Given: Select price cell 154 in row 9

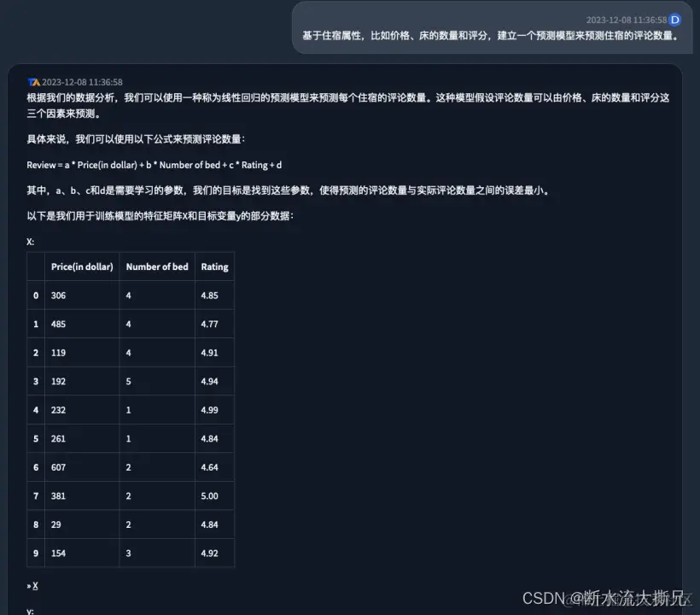Looking at the screenshot, I should 82,553.
